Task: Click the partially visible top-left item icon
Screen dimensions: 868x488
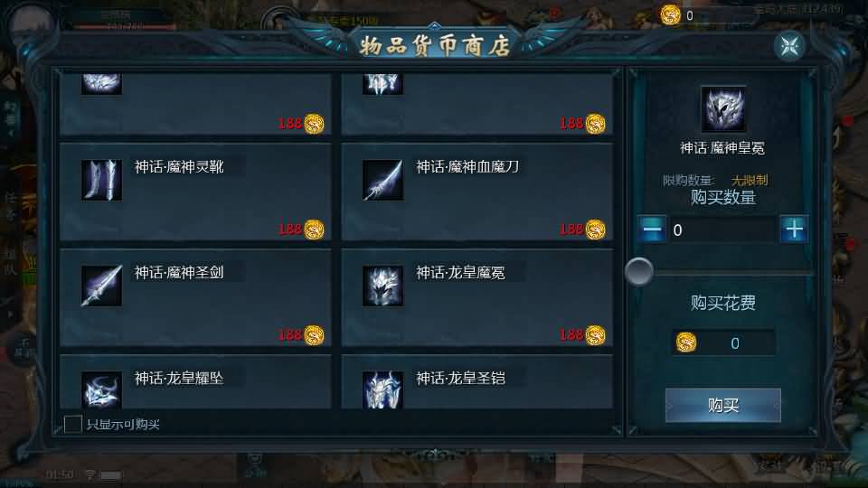Action: [x=101, y=83]
